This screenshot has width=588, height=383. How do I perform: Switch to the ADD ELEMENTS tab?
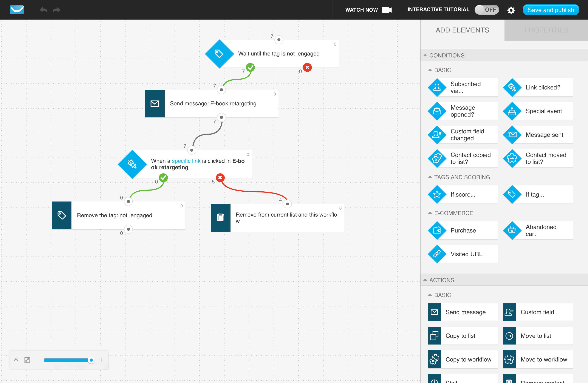[463, 30]
